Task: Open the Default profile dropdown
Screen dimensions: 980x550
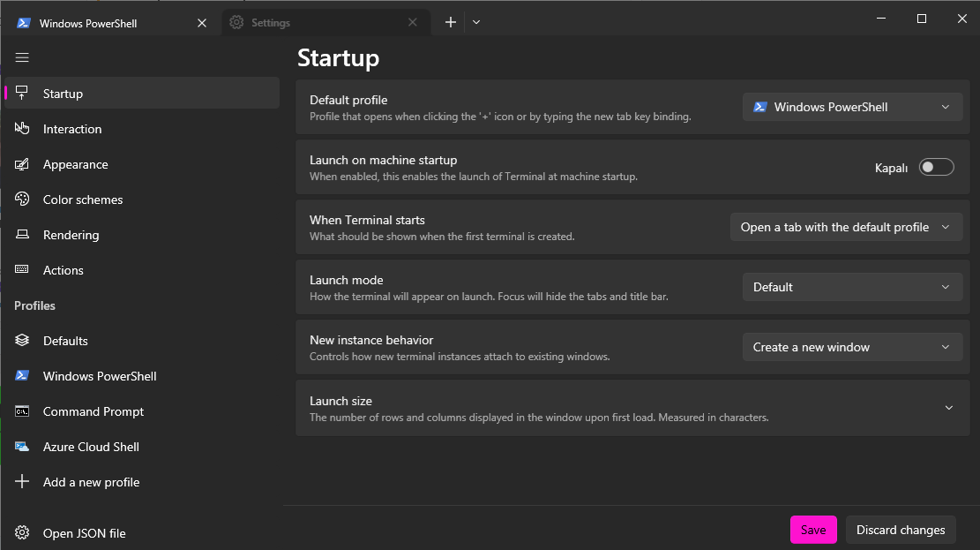Action: [x=852, y=108]
